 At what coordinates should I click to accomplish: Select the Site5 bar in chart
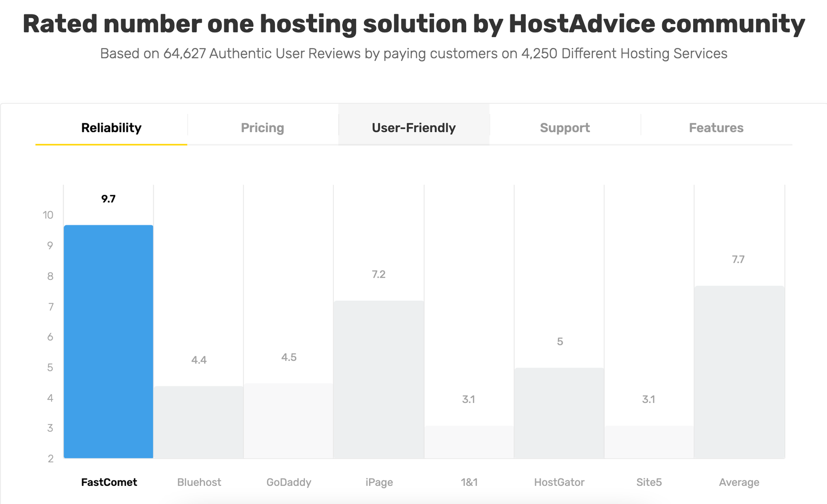pyautogui.click(x=649, y=442)
